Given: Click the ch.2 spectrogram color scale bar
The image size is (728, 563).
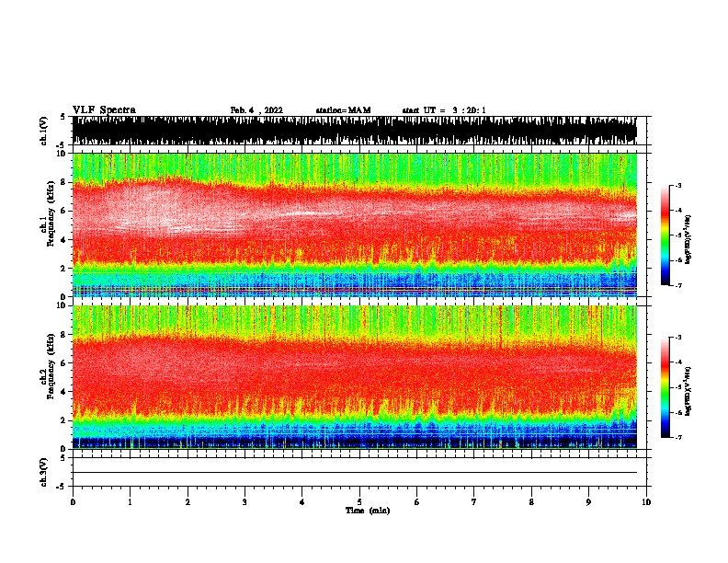Looking at the screenshot, I should (x=665, y=387).
